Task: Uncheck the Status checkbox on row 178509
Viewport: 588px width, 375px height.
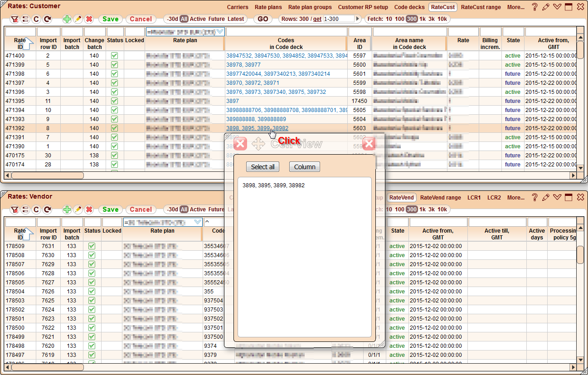Action: click(x=92, y=246)
